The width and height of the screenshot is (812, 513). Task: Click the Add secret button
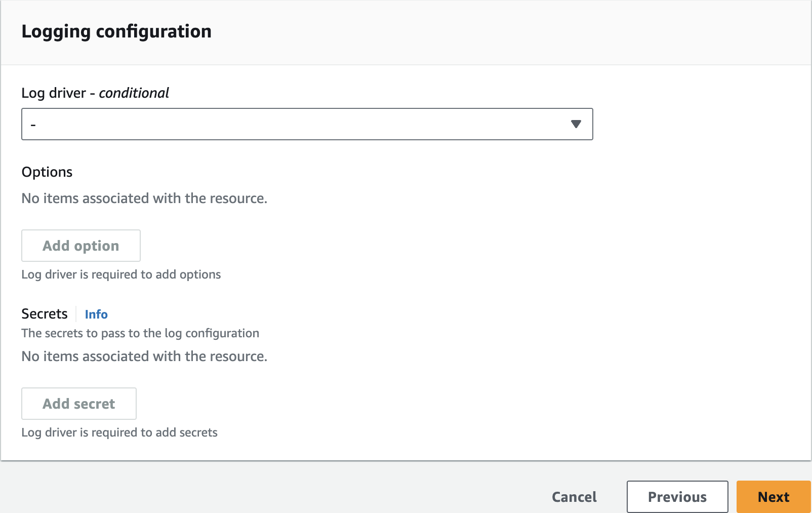79,404
